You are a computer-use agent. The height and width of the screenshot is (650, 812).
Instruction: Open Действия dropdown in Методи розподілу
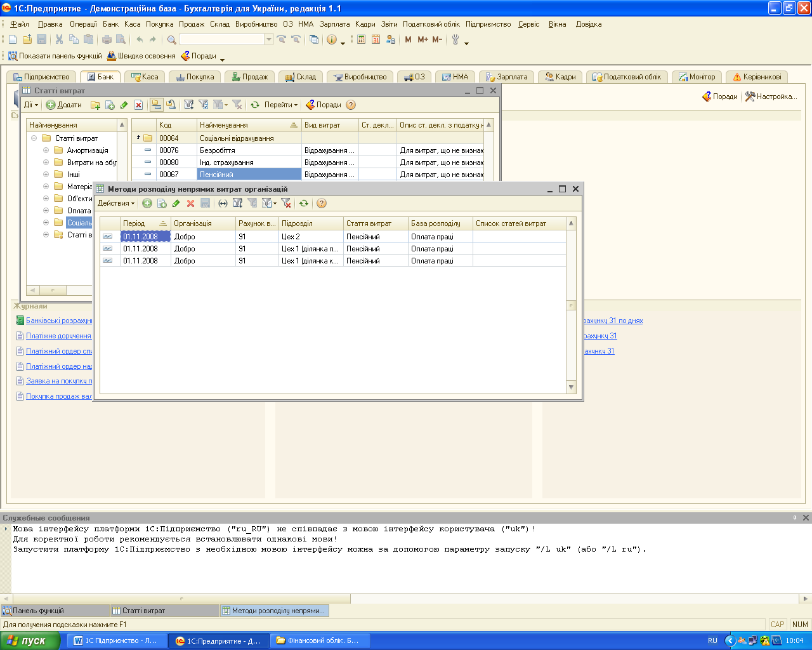click(116, 203)
